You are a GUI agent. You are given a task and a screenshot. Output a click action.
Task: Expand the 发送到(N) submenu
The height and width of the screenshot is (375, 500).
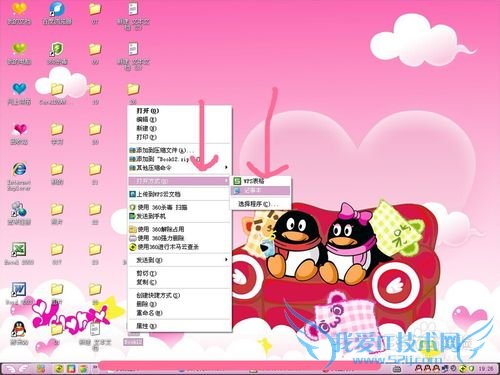pos(180,260)
